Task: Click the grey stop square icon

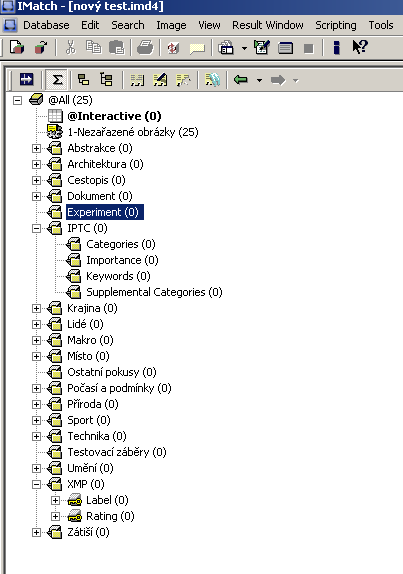Action: point(309,48)
